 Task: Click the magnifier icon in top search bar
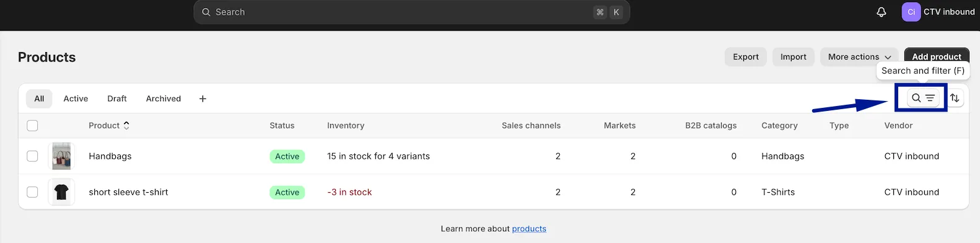[206, 12]
